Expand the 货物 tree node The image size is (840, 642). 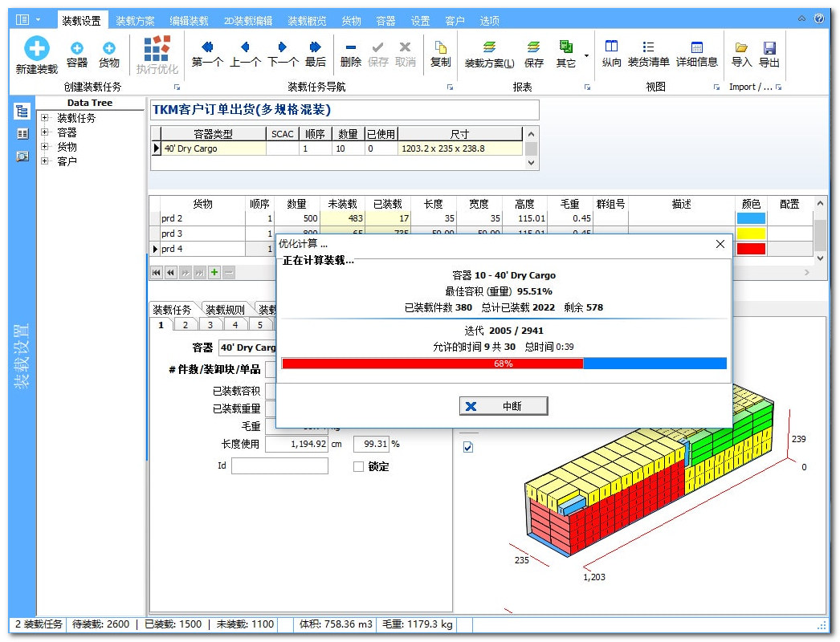pos(45,147)
